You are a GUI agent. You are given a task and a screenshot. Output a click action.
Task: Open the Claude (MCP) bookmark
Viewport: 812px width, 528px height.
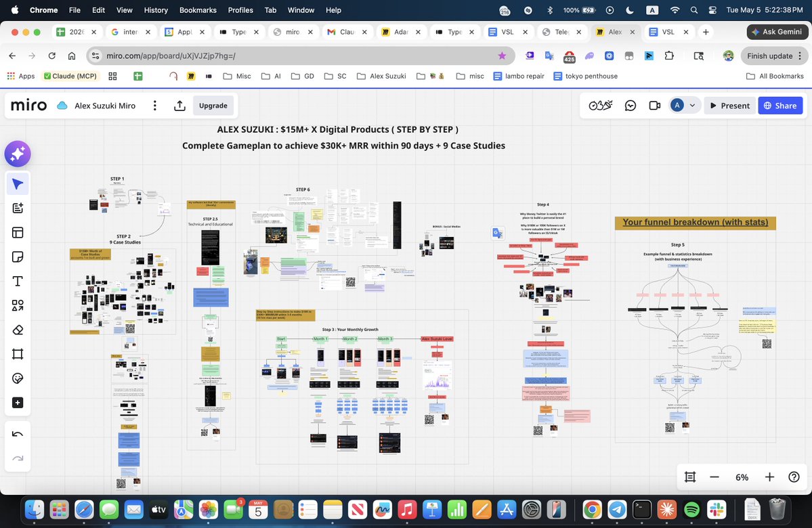point(70,76)
